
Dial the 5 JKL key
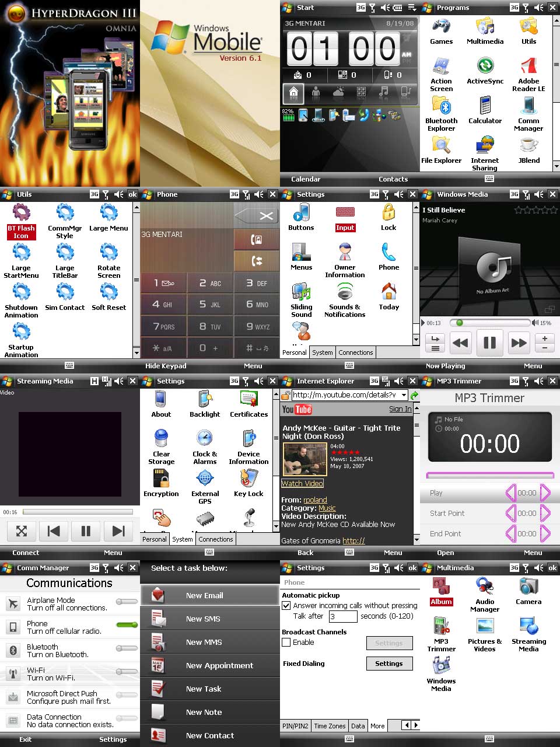tap(210, 305)
